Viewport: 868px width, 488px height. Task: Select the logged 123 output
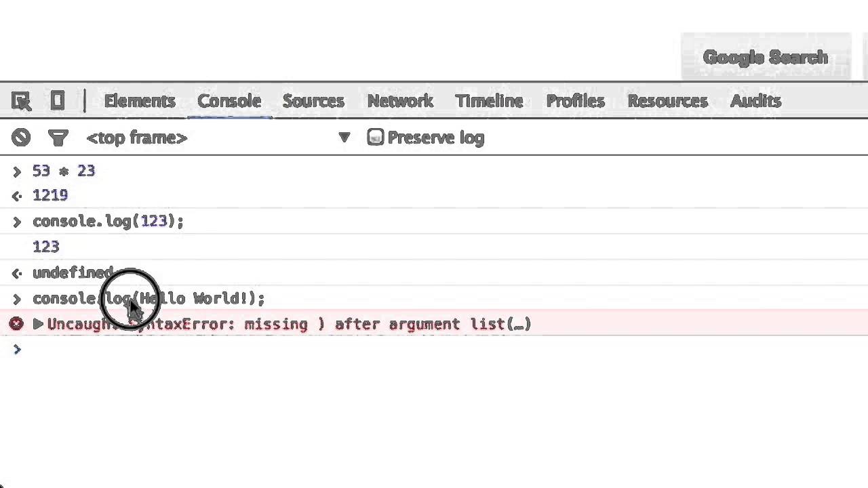pos(46,247)
